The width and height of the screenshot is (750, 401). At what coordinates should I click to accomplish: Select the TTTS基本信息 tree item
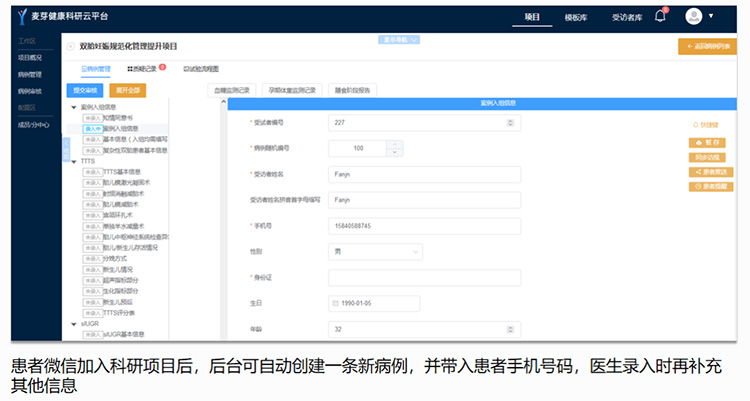click(111, 172)
